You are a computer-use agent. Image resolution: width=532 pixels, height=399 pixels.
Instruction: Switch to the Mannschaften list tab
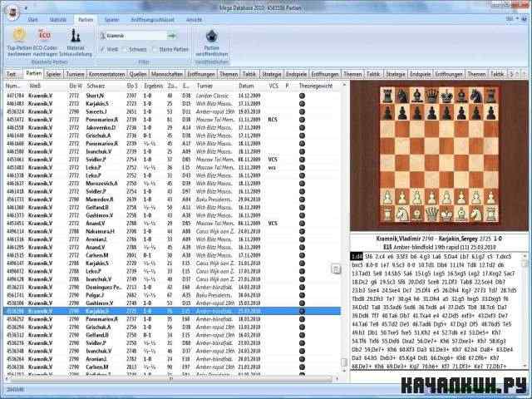tap(167, 74)
